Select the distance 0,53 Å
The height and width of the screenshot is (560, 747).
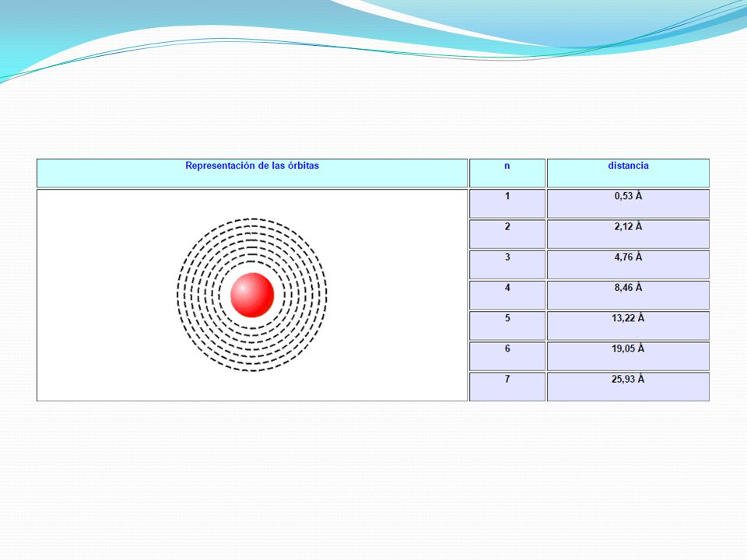pos(628,204)
